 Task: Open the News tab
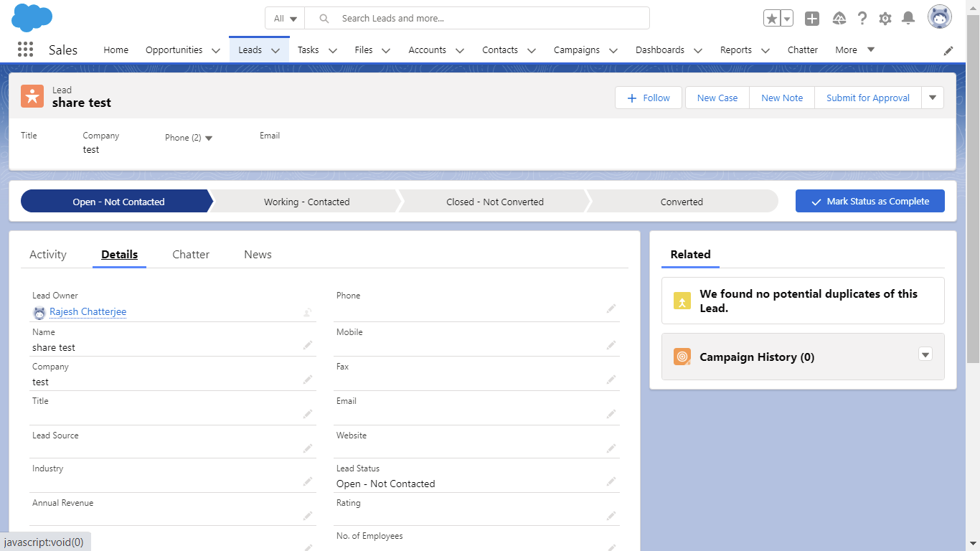(x=258, y=255)
